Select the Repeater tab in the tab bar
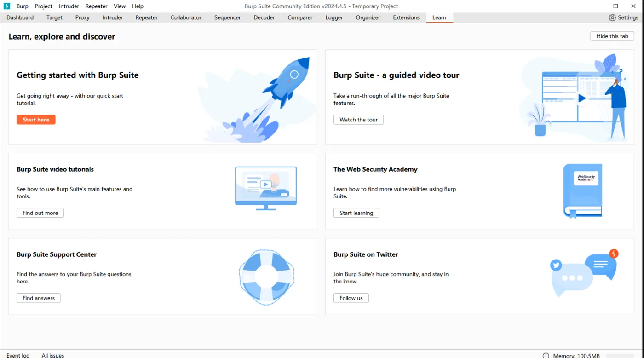 (x=147, y=17)
